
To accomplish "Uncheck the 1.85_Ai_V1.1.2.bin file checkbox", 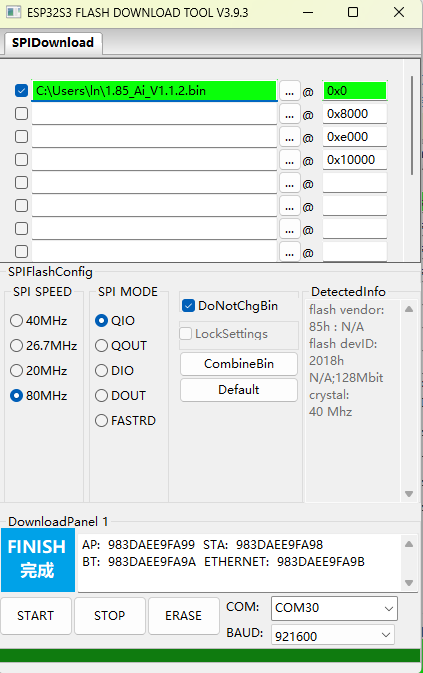I will pos(21,91).
